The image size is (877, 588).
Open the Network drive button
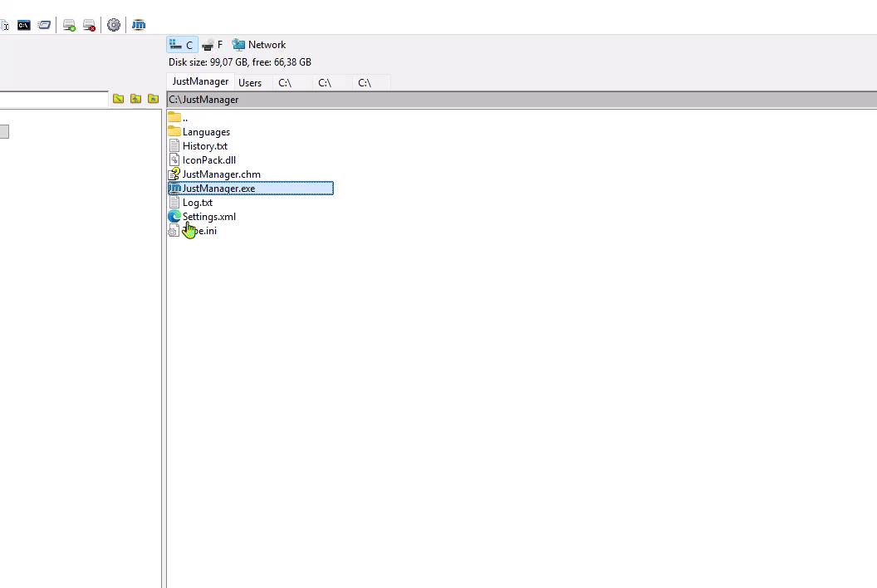coord(259,45)
